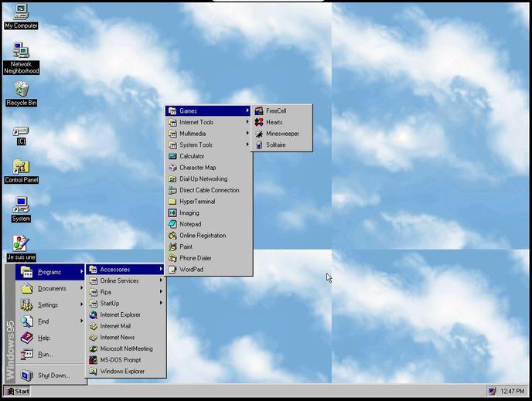Click the Documents folder icon in Start menu
532x401 pixels.
[x=26, y=288]
